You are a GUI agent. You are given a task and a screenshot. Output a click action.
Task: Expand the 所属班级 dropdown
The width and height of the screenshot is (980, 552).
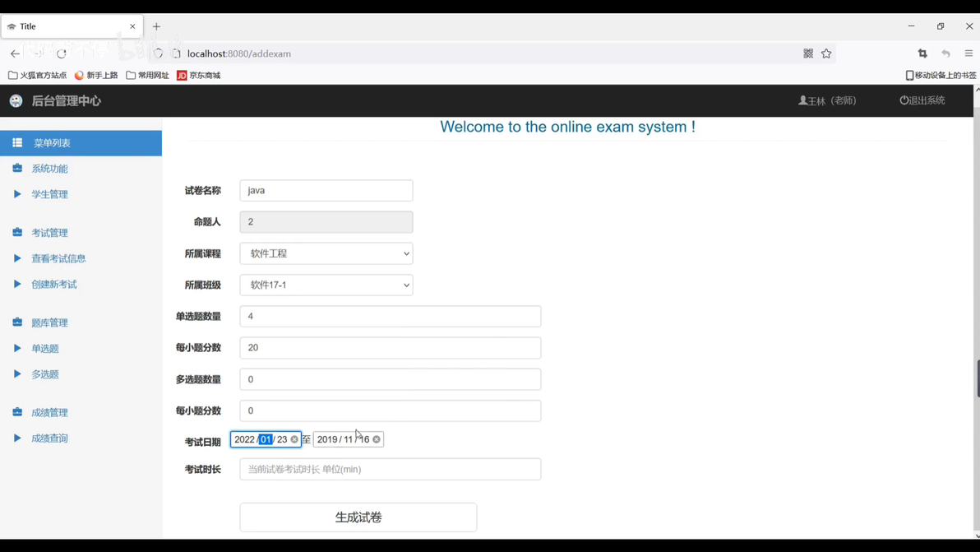(x=326, y=285)
